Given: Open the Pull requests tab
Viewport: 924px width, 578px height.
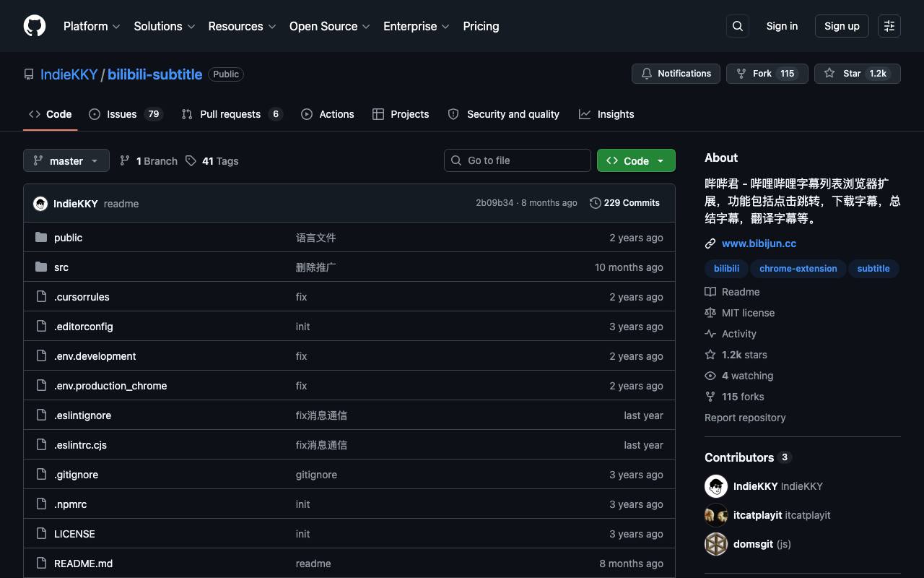Looking at the screenshot, I should tap(232, 114).
